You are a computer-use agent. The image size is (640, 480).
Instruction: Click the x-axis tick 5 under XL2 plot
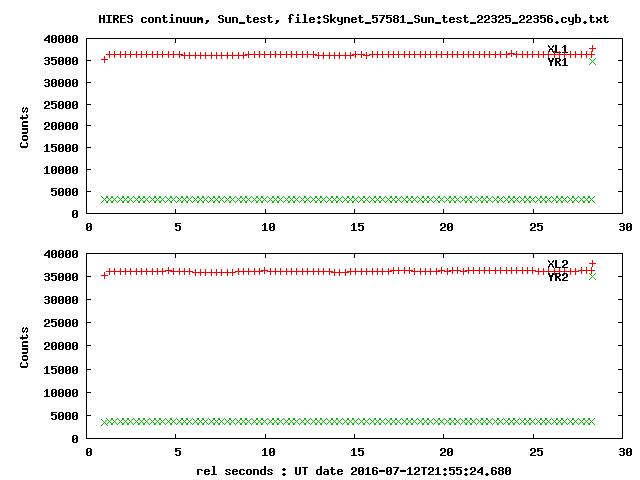[178, 452]
